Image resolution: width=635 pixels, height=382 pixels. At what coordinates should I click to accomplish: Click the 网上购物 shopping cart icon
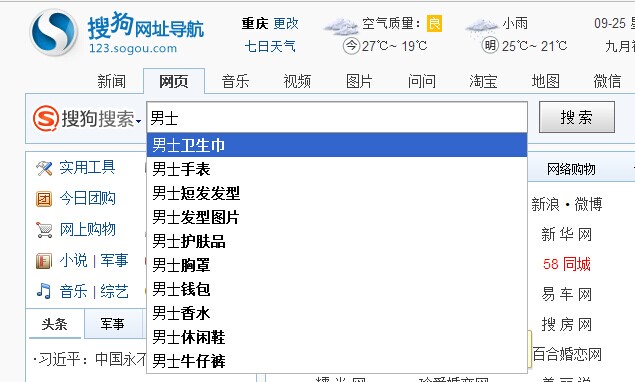(x=44, y=230)
